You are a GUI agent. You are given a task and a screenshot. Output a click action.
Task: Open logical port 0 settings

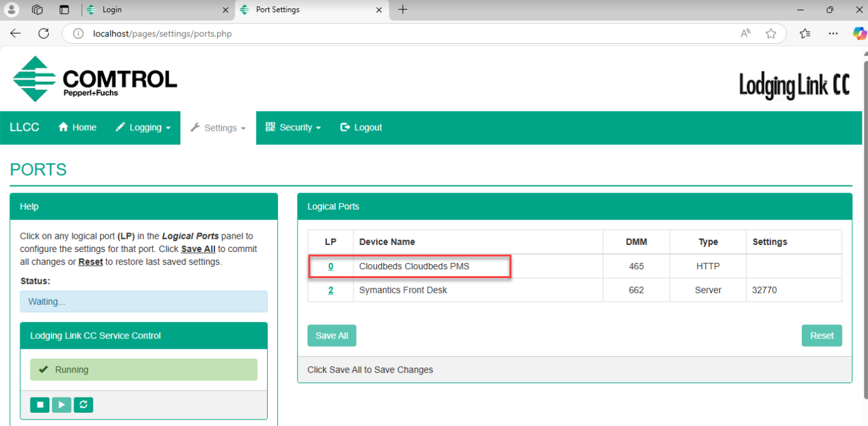pos(331,267)
